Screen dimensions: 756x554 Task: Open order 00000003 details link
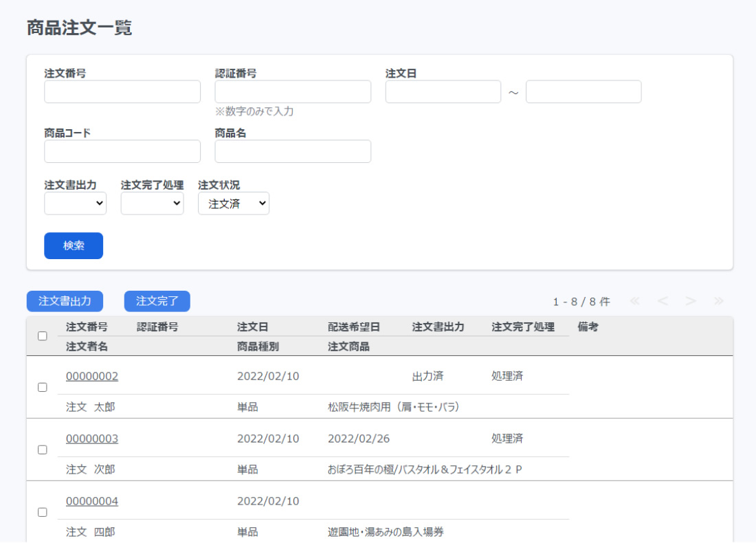click(92, 439)
